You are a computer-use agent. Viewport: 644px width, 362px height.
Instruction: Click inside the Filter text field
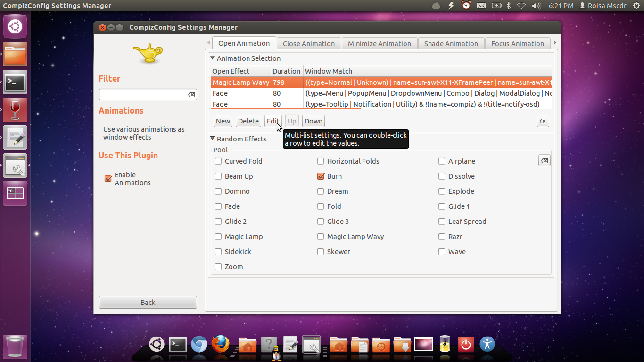coord(143,95)
